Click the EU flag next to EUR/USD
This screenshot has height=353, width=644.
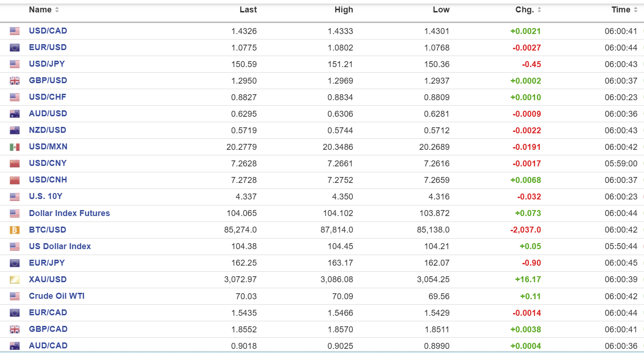(x=15, y=48)
